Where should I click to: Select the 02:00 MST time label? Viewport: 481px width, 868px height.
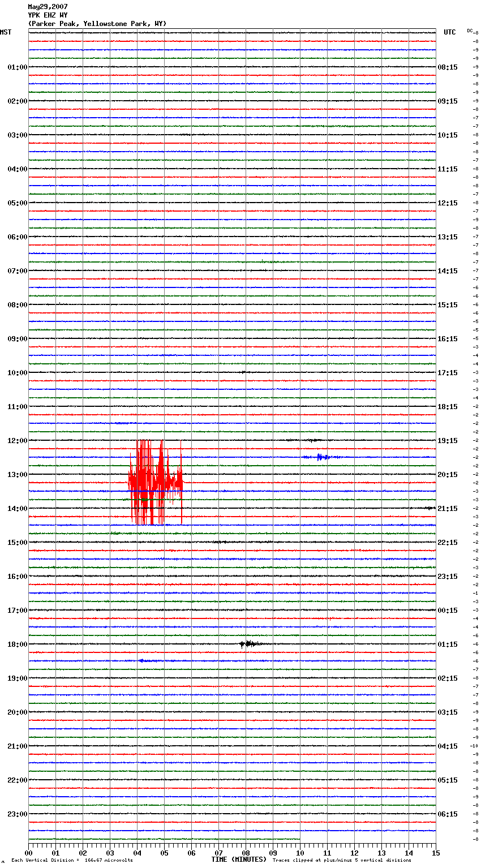18,101
